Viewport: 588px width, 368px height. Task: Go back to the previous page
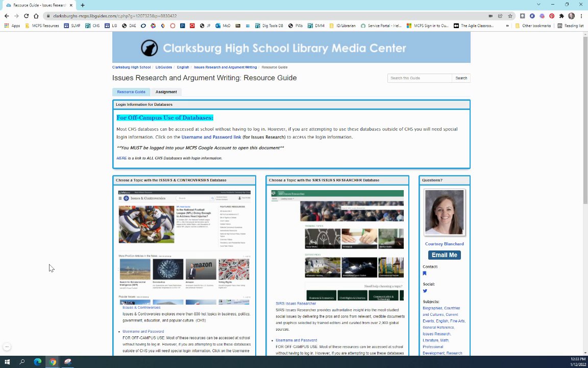click(x=6, y=16)
